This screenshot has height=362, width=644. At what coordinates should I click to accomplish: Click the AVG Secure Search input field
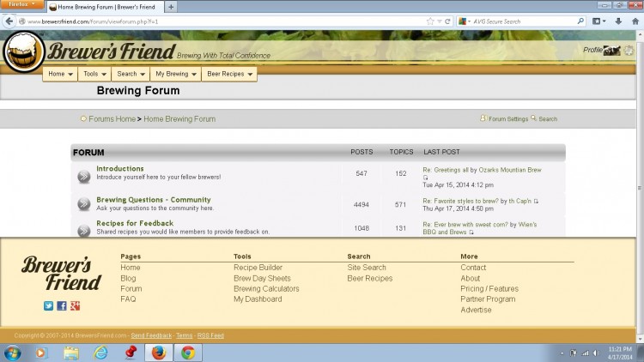point(524,21)
